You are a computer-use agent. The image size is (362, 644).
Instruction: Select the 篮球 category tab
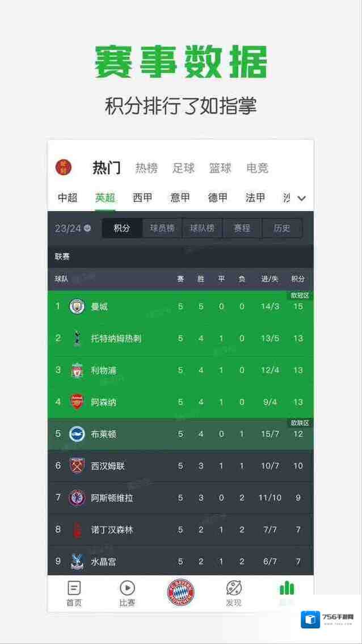[220, 168]
